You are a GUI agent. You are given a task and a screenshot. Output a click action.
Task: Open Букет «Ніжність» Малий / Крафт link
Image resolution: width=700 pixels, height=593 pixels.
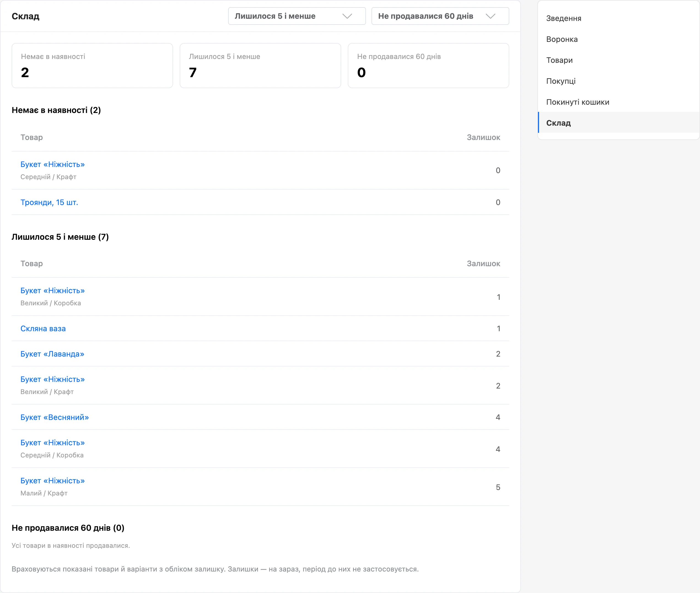coord(52,481)
